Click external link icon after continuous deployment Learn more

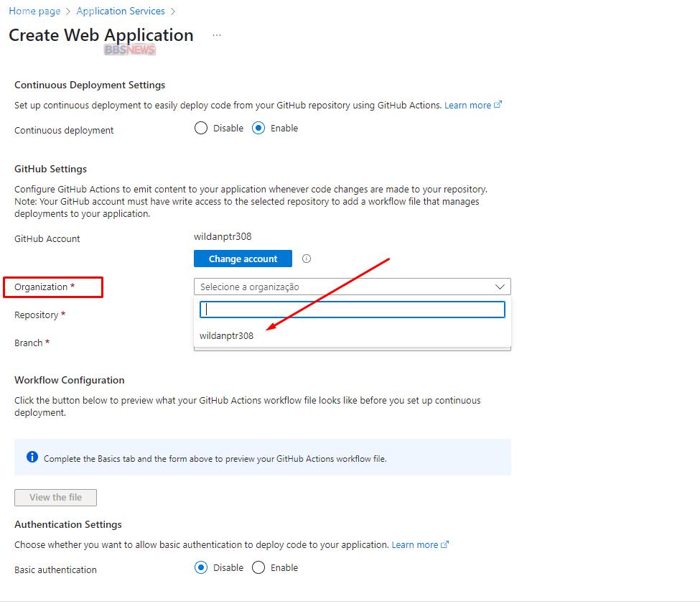[x=498, y=105]
